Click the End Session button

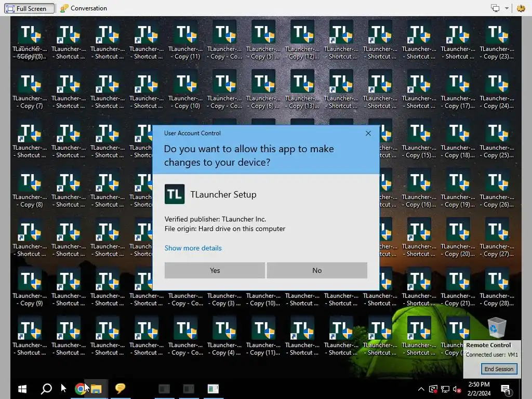[x=499, y=369]
